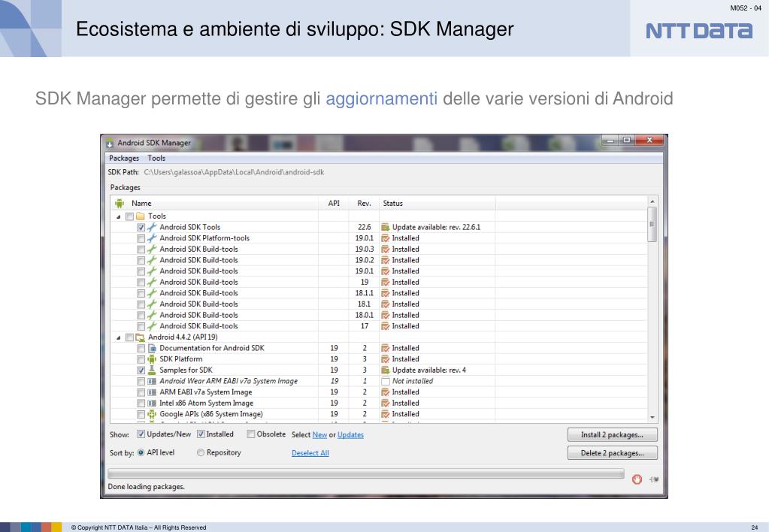Click 'Done loading packages.' status text
The image size is (769, 532).
click(146, 487)
